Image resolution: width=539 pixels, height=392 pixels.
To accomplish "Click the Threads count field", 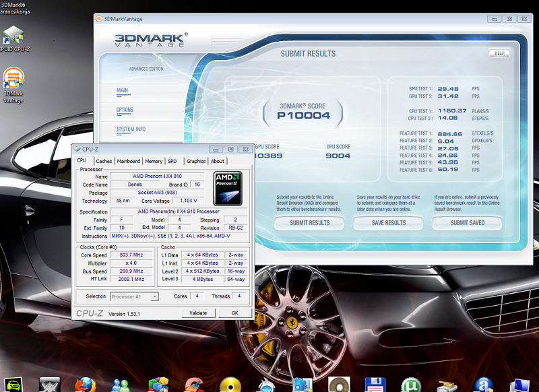I will tap(239, 296).
